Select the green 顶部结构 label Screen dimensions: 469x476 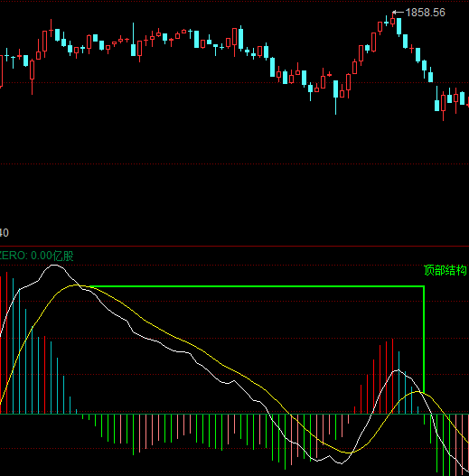[446, 270]
